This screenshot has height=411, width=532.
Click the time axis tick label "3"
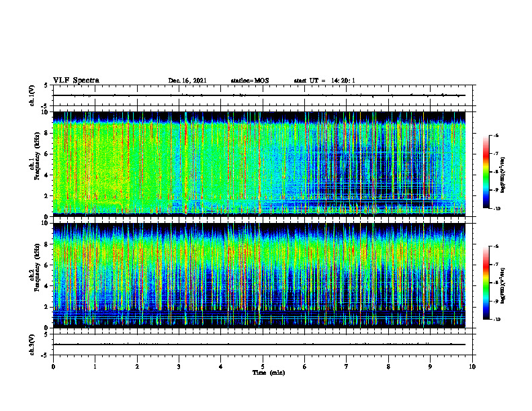coord(179,367)
